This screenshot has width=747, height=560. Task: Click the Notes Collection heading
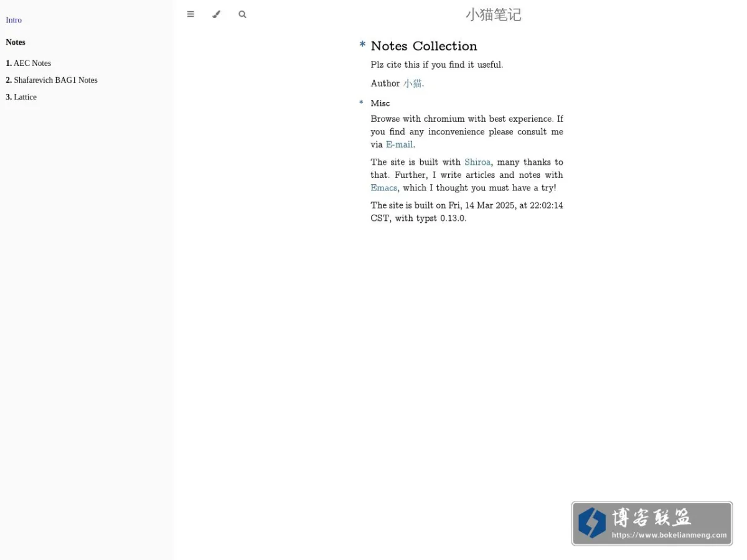pyautogui.click(x=424, y=46)
